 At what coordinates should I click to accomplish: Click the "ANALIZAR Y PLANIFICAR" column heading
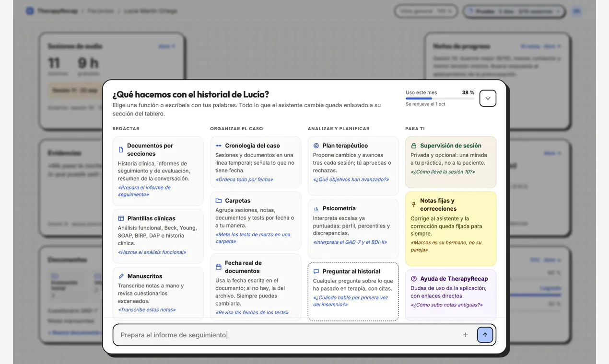pyautogui.click(x=339, y=129)
